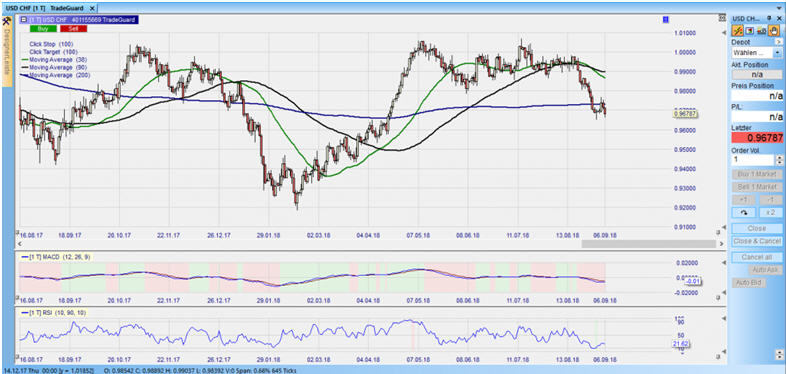Click the [1 T] MACD (12, 26, 9) label

(x=55, y=257)
